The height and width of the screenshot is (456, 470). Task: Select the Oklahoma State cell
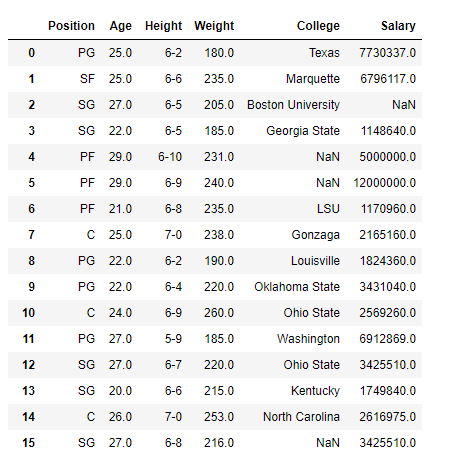click(297, 287)
